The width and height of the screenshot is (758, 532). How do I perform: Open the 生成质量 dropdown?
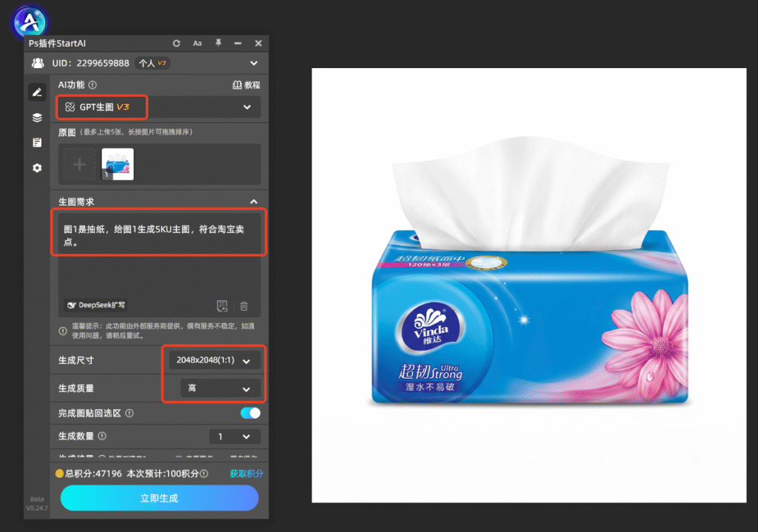(221, 388)
